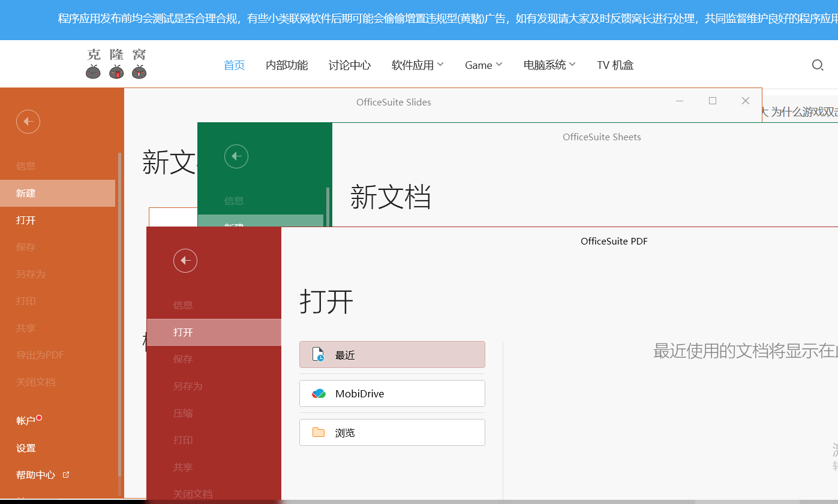Close the OfficeSuite Slides window

pyautogui.click(x=746, y=101)
